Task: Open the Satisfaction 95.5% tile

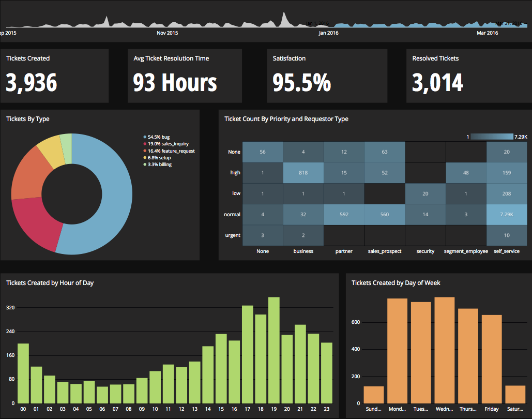Action: 327,76
